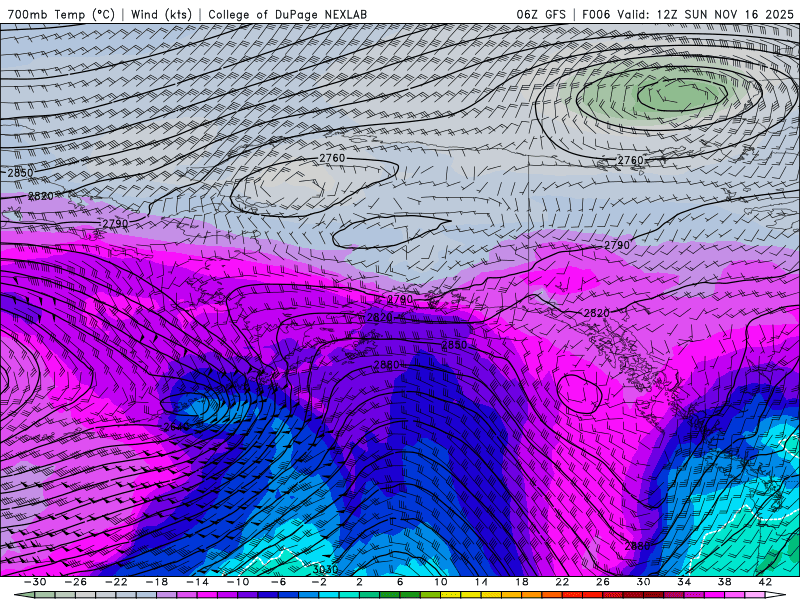Click colorbar value '-30'

35,582
